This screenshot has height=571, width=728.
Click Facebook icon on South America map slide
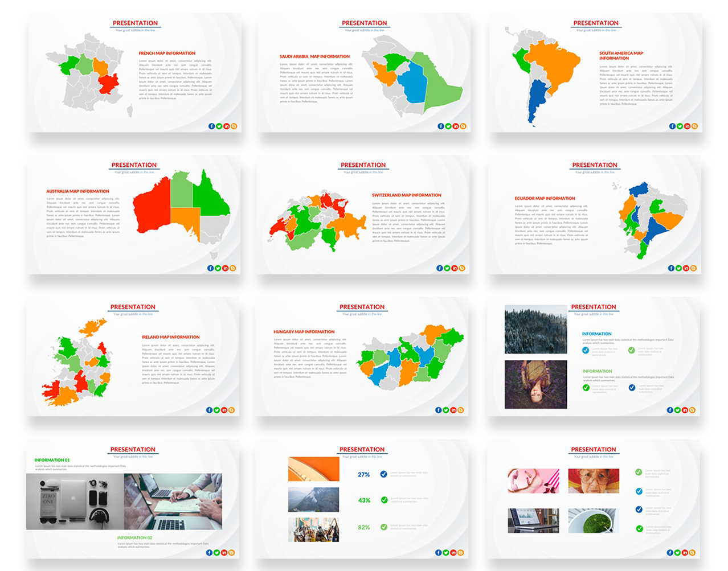click(672, 126)
